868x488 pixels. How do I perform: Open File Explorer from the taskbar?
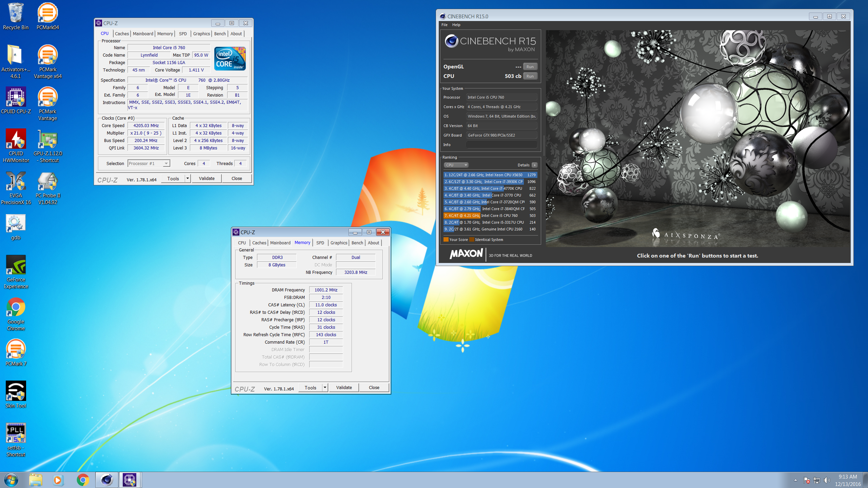point(35,480)
